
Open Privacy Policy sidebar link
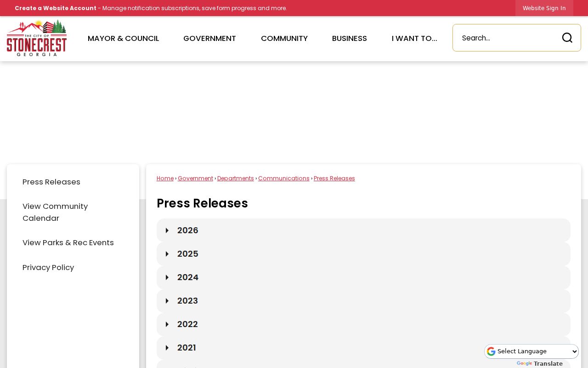[x=48, y=267]
